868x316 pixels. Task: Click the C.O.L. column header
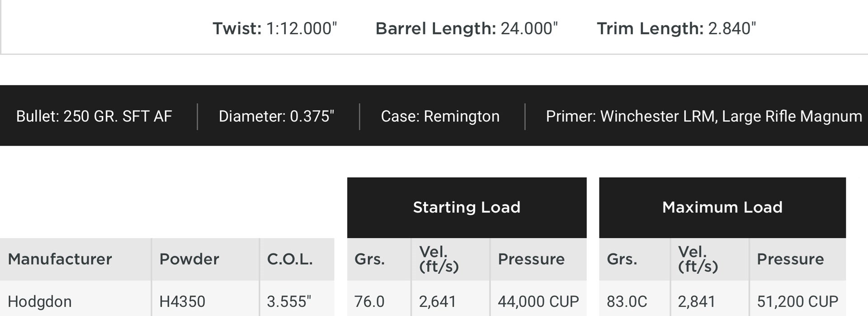(290, 259)
